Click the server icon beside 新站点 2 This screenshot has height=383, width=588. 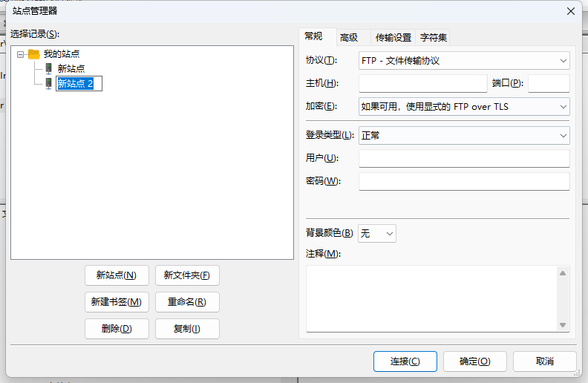(48, 83)
